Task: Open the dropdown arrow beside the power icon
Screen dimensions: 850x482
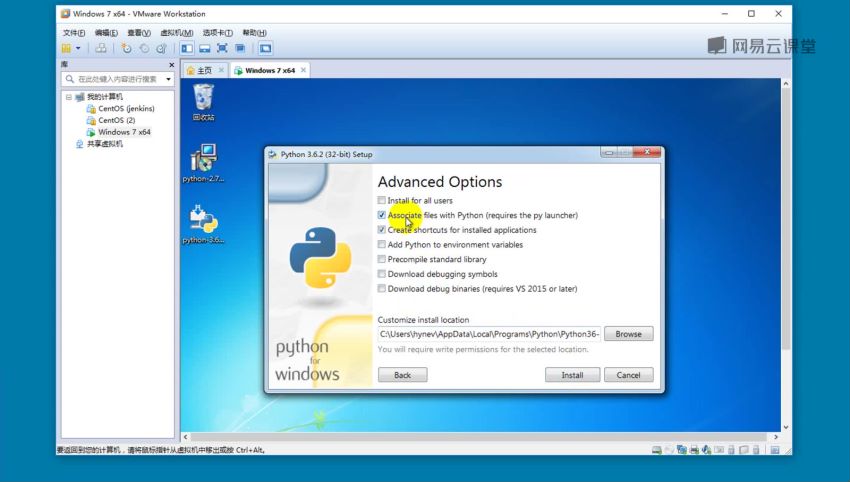Action: pyautogui.click(x=78, y=48)
